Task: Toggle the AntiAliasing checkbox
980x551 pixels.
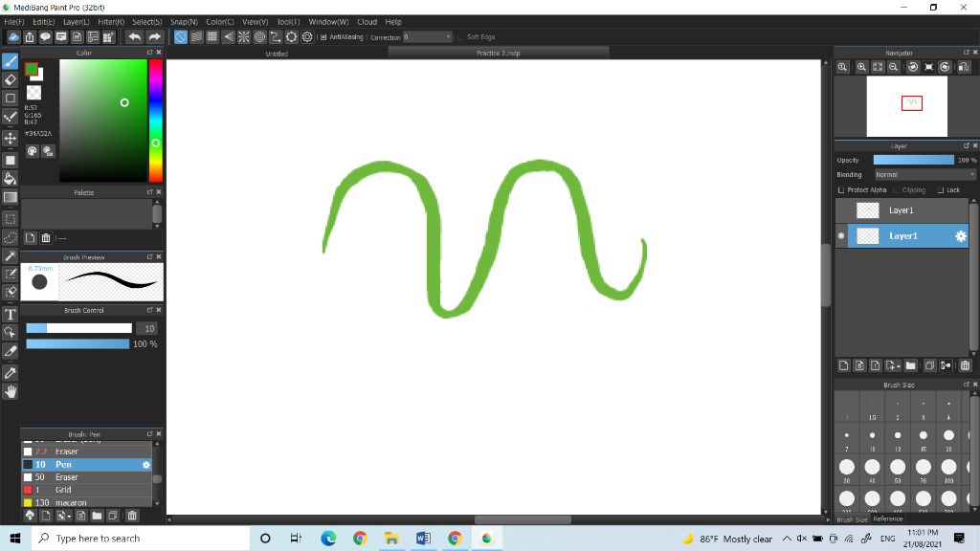Action: tap(323, 37)
